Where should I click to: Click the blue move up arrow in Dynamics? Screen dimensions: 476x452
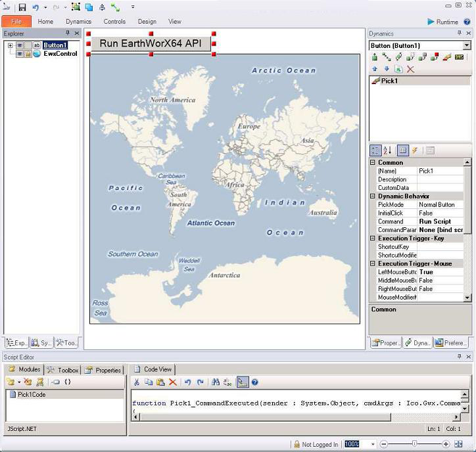(x=375, y=69)
